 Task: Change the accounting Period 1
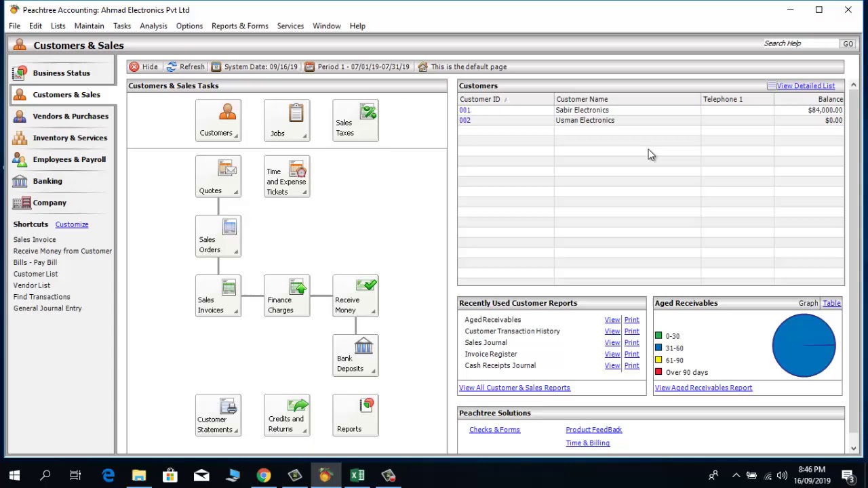357,66
